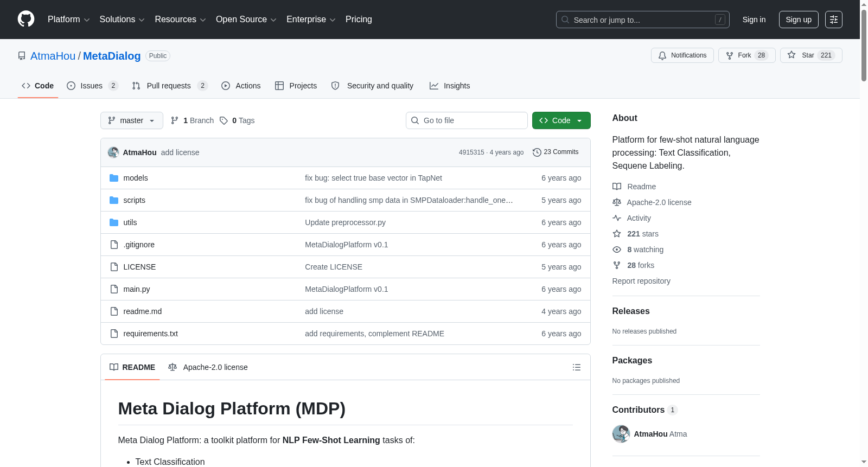Click the Releases heading link
This screenshot has height=467, width=868.
631,311
